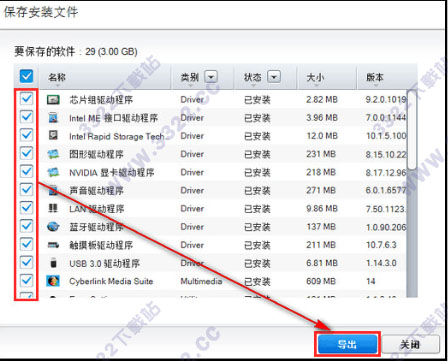Click the 137 MB size cell
The height and width of the screenshot is (361, 448).
tap(321, 227)
